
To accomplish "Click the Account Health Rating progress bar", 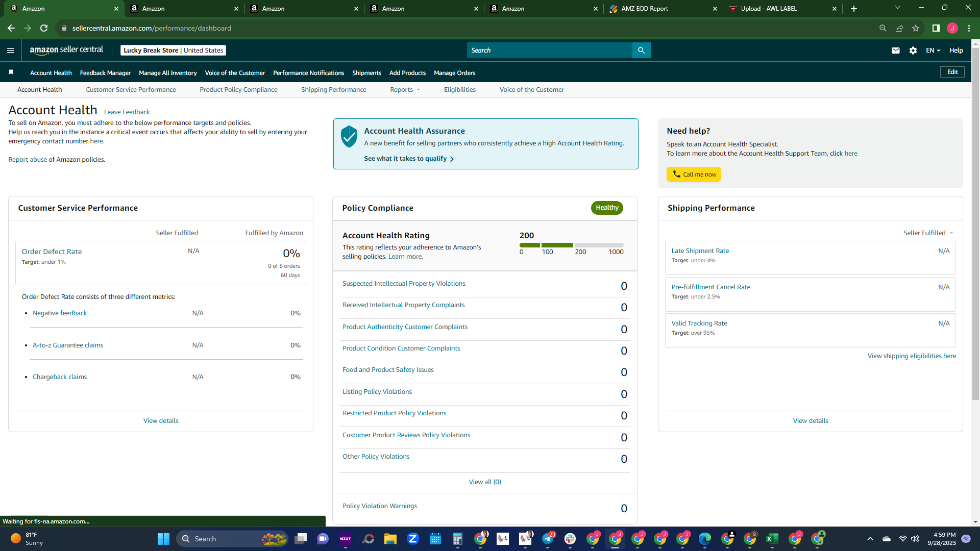I will (572, 245).
